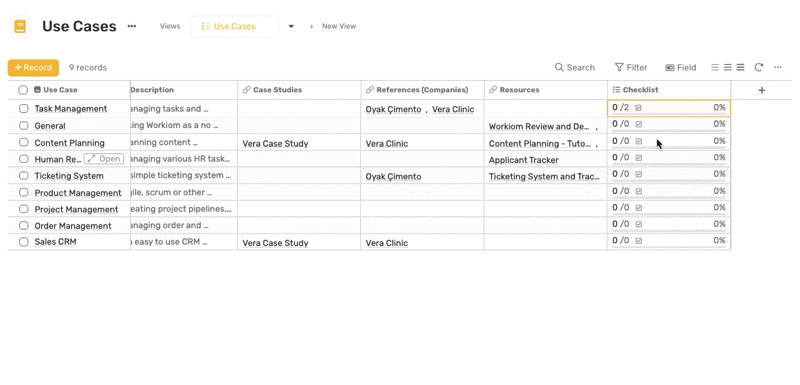Open the Search tool
Image resolution: width=800 pixels, height=385 pixels.
pyautogui.click(x=574, y=67)
